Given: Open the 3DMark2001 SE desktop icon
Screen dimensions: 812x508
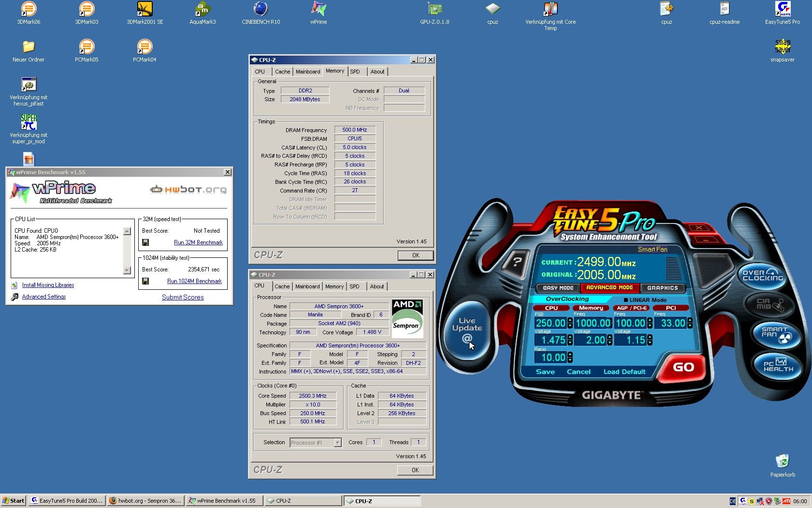Looking at the screenshot, I should tap(145, 9).
